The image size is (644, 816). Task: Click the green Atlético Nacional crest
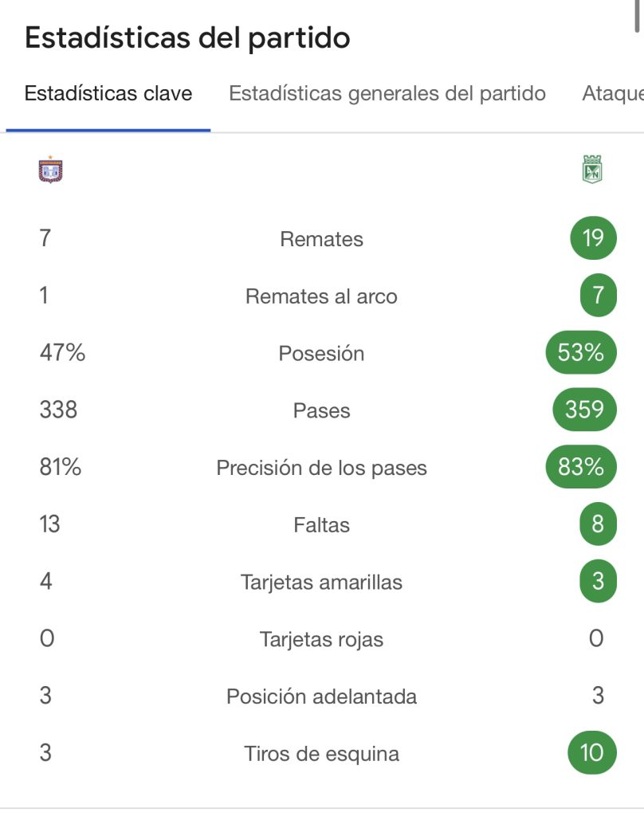point(592,170)
